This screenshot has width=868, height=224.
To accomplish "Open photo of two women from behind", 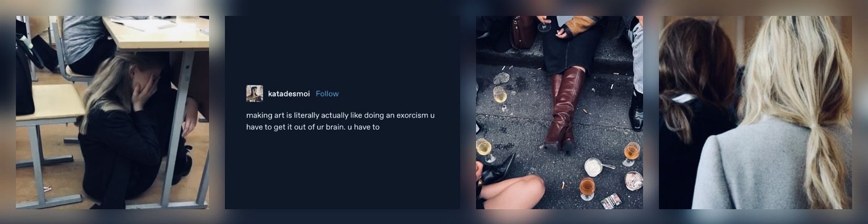I will coord(756,113).
